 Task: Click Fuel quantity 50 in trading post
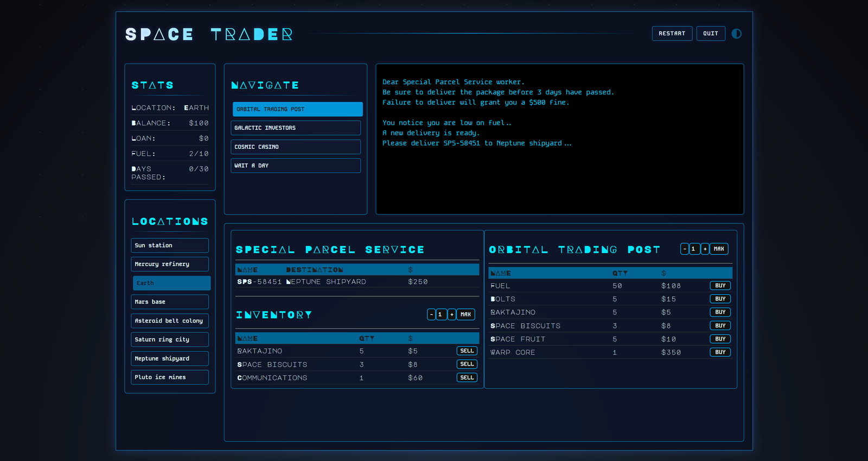617,286
